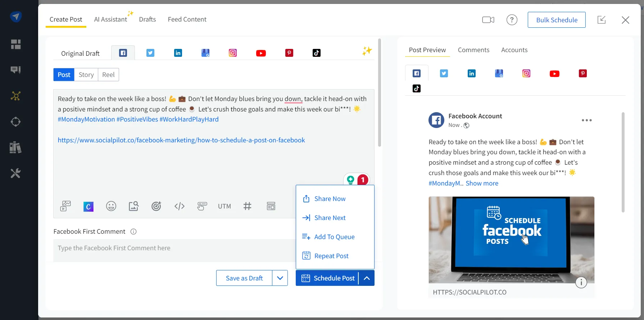Open audience targeting icon in toolbar
This screenshot has height=320, width=644.
[x=156, y=206]
